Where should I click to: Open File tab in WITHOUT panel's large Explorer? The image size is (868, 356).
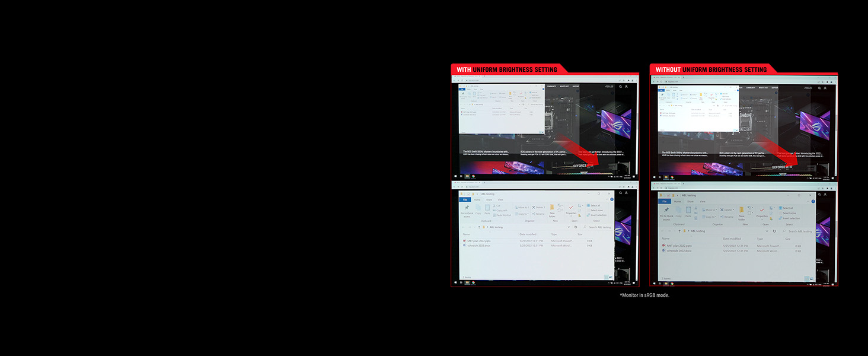pos(664,202)
